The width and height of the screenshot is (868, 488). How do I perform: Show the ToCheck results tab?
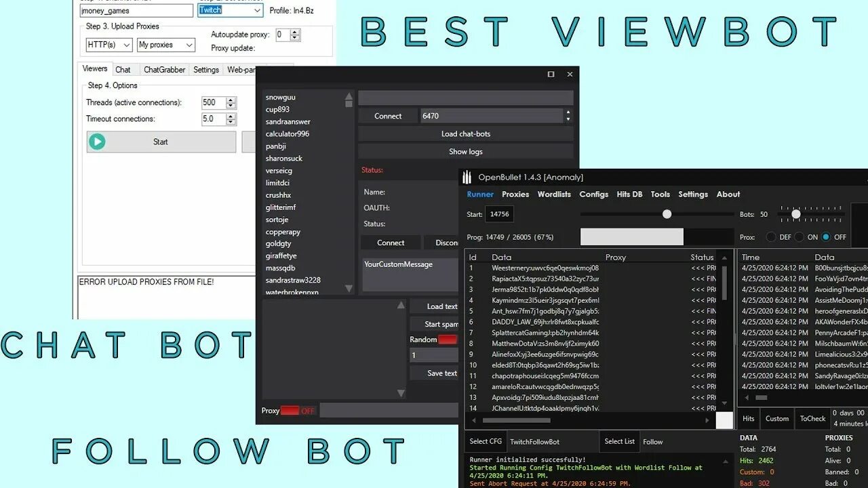coord(812,418)
